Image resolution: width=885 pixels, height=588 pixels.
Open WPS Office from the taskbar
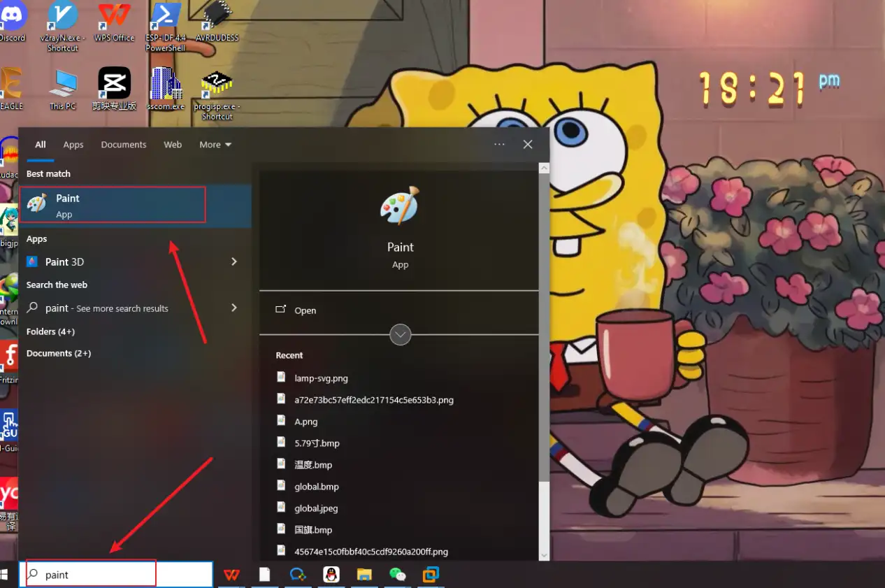(231, 575)
